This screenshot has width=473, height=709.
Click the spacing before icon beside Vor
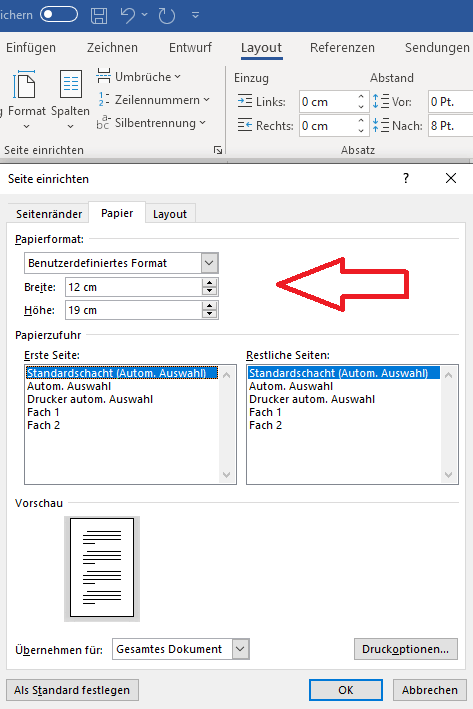tap(380, 101)
